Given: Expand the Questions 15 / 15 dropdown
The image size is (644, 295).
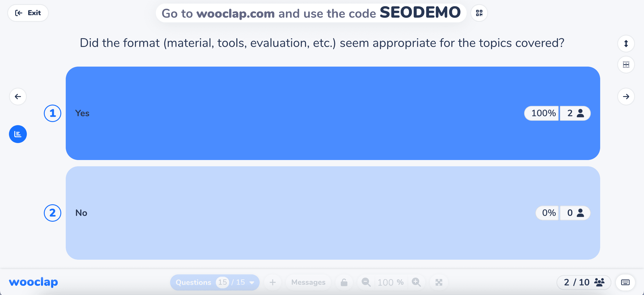Looking at the screenshot, I should (x=215, y=282).
